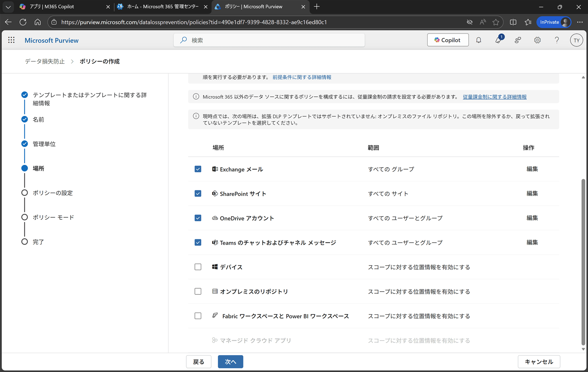Viewport: 588px width, 372px height.
Task: Click the page vertical scrollbar thumb
Action: (583, 262)
